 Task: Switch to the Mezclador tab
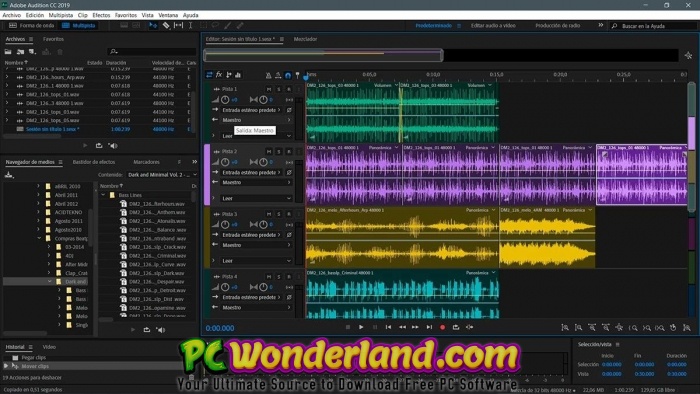pyautogui.click(x=305, y=39)
